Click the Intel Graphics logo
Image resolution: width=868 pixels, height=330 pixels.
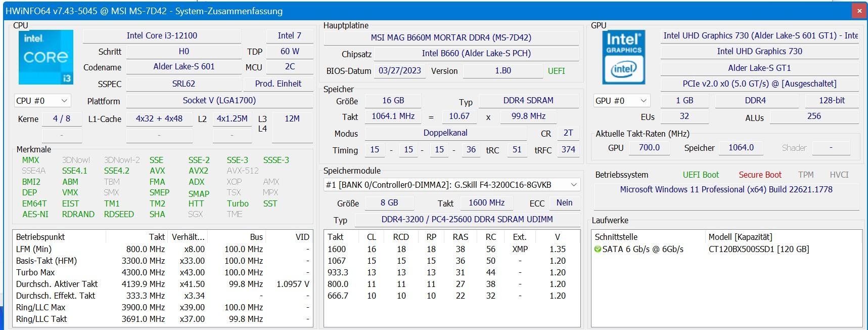(x=624, y=57)
